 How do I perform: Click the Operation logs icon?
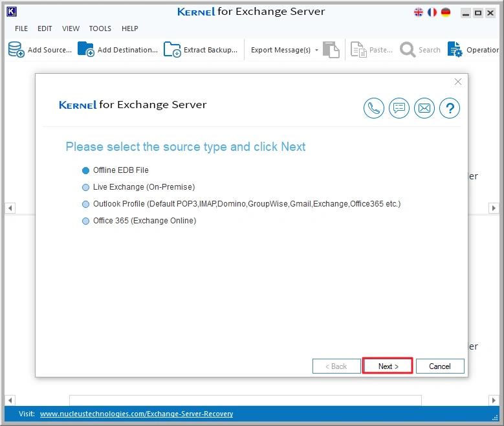455,50
